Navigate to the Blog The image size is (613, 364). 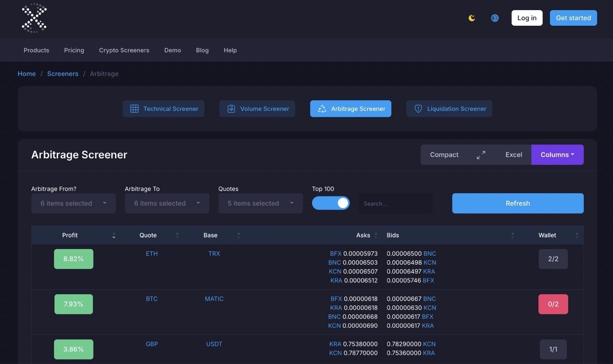pyautogui.click(x=202, y=50)
